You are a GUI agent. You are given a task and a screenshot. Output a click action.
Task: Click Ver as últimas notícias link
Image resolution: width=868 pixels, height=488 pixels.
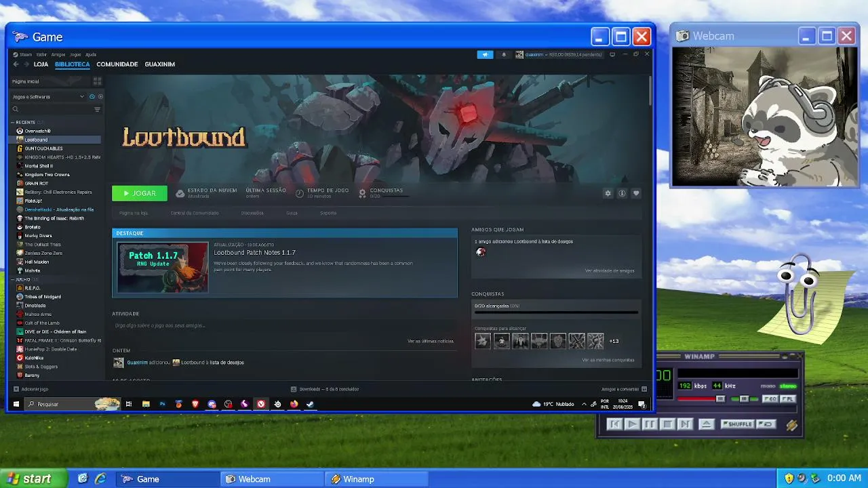pyautogui.click(x=431, y=341)
